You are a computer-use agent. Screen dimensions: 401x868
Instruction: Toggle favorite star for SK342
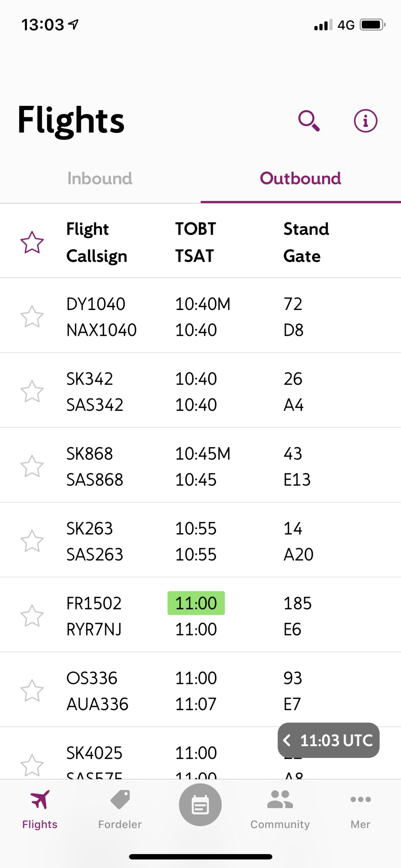tap(32, 391)
